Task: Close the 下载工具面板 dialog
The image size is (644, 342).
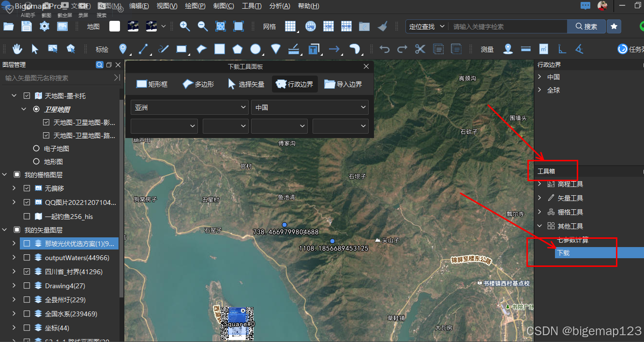Action: [x=366, y=66]
